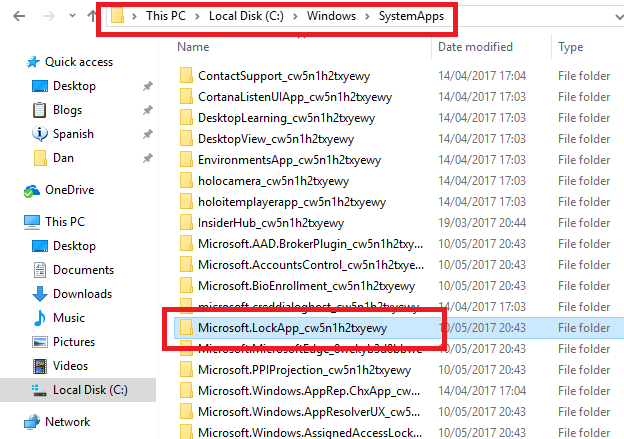Select the DesktopLearning_cw5n1h2txyewy folder
This screenshot has width=624, height=439.
(287, 118)
